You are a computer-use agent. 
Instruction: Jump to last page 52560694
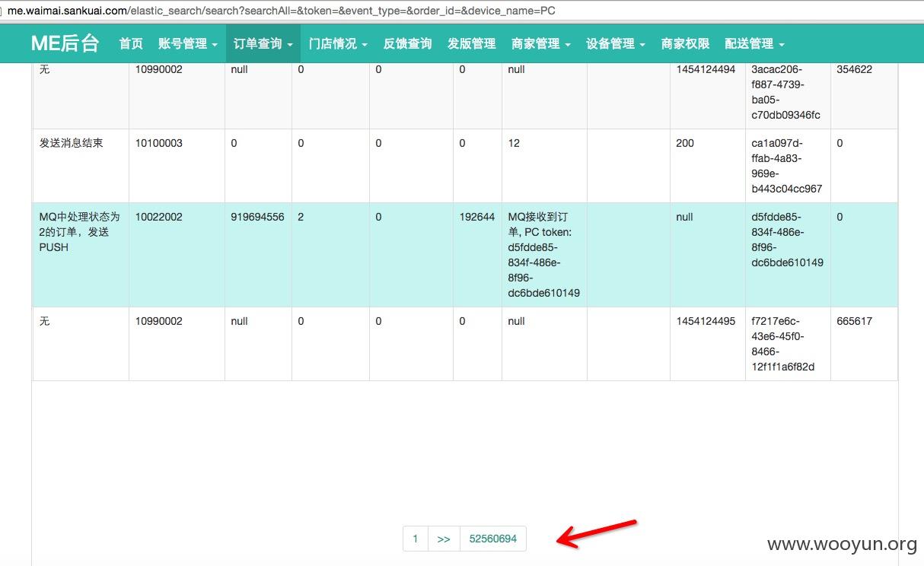492,539
